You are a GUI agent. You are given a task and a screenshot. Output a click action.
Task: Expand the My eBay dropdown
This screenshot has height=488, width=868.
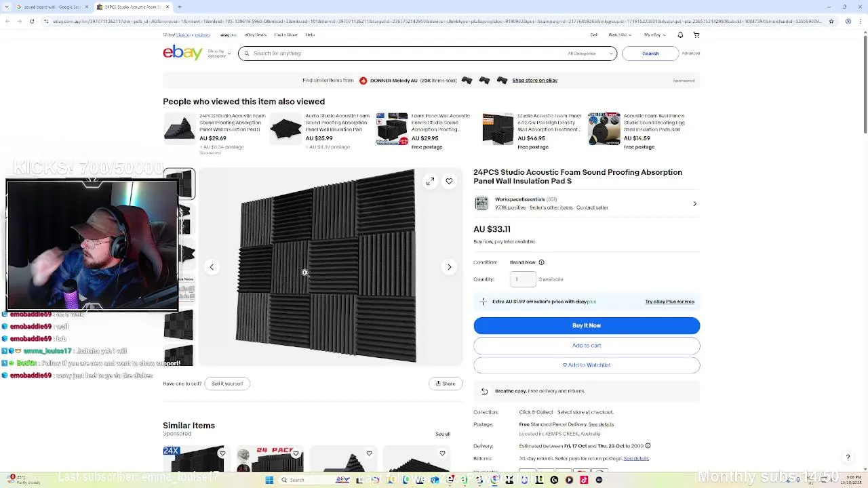(654, 35)
